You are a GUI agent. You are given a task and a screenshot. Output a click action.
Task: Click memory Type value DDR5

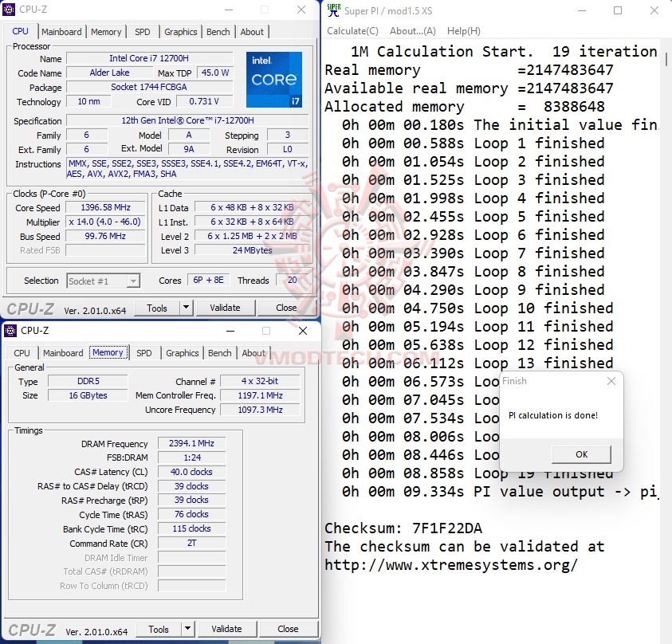point(88,381)
